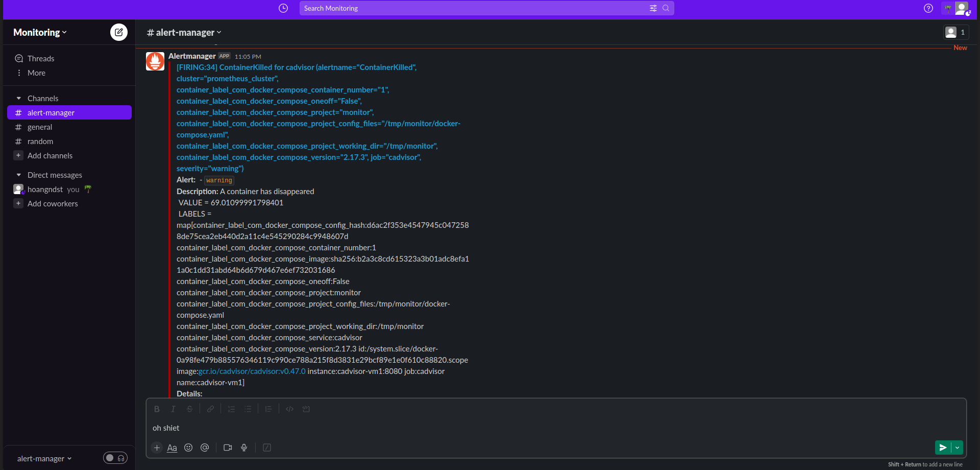Open the history clock icon

(283, 8)
